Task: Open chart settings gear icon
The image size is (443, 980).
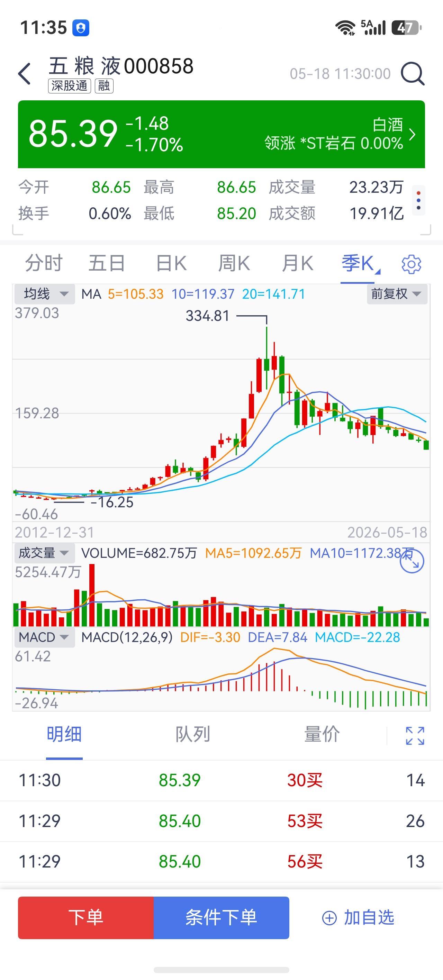Action: click(x=412, y=264)
